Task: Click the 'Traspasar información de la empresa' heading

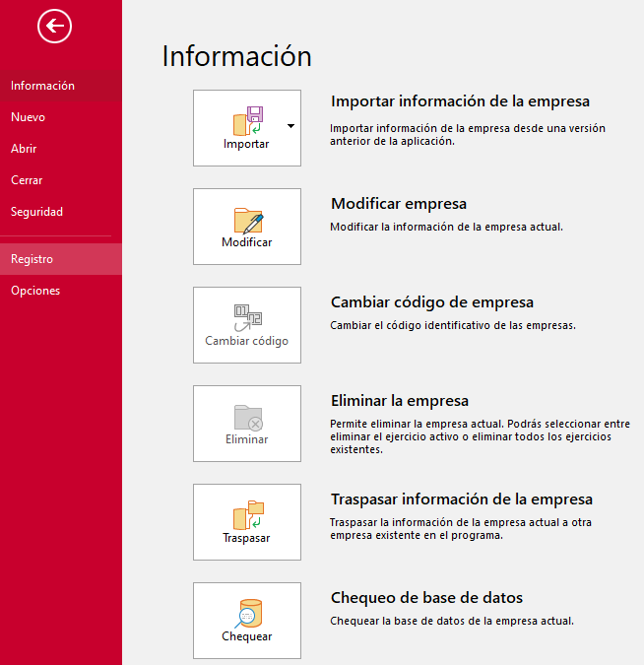Action: (462, 499)
